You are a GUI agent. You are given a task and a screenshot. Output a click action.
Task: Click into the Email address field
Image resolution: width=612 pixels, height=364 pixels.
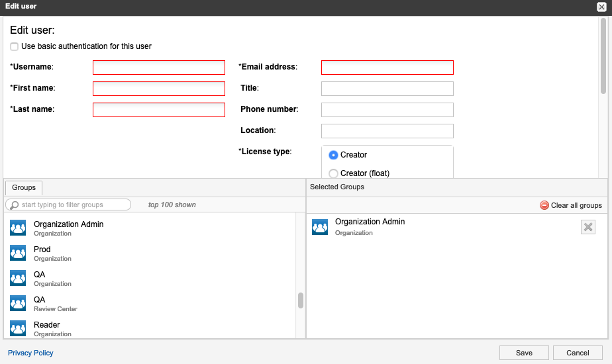pyautogui.click(x=387, y=68)
